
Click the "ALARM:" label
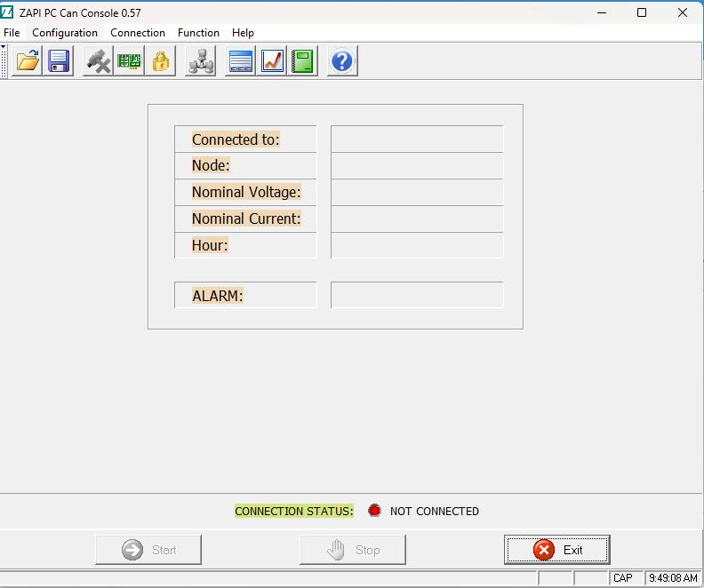pyautogui.click(x=217, y=296)
